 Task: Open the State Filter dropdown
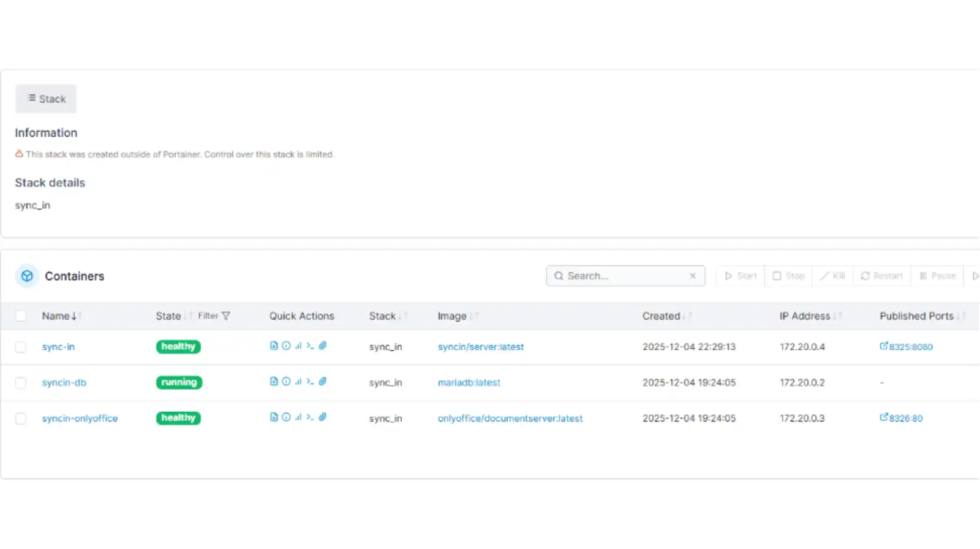point(214,316)
